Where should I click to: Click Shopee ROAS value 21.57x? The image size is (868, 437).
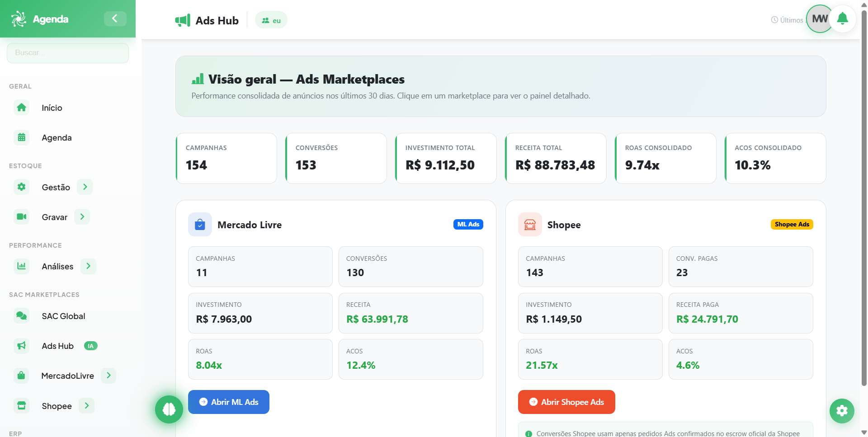click(x=542, y=365)
